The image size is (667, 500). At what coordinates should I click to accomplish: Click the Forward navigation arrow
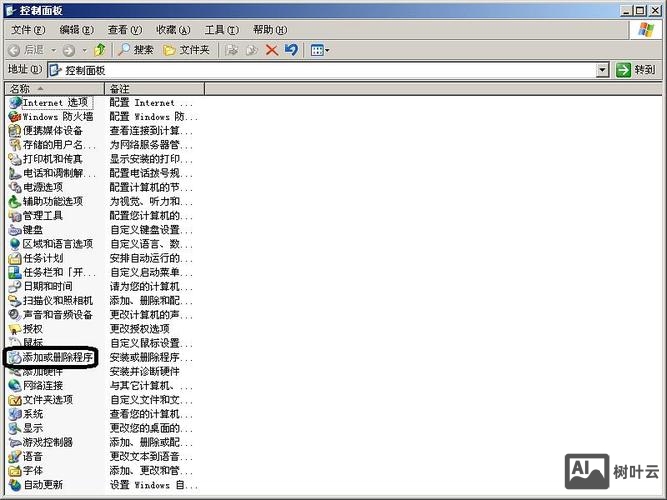(x=68, y=50)
